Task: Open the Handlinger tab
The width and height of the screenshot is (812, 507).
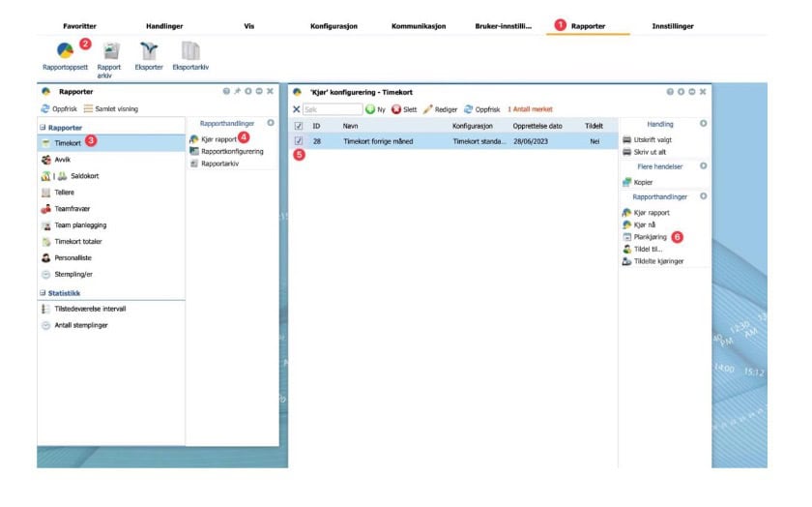Action: coord(164,26)
